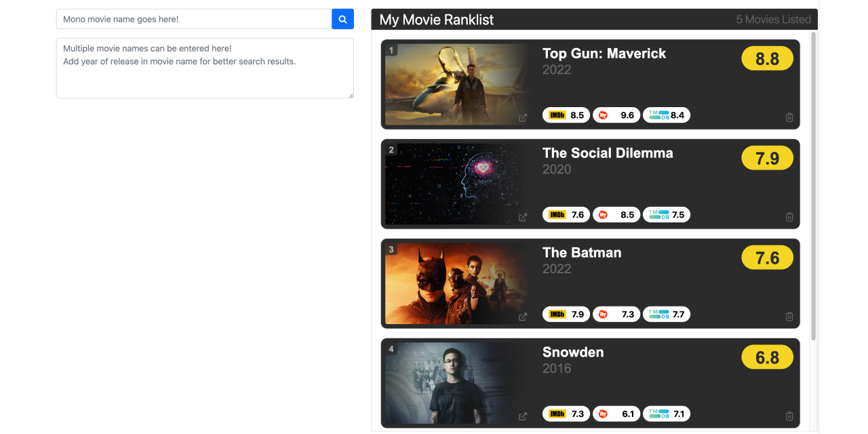
Task: Select the Top Gun: Maverick poster thumbnail
Action: [457, 85]
